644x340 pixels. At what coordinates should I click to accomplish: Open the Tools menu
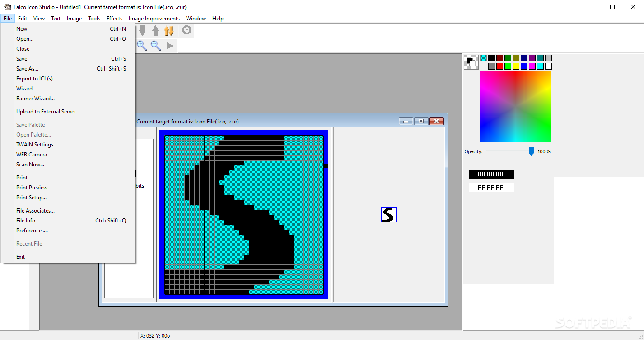(x=94, y=19)
